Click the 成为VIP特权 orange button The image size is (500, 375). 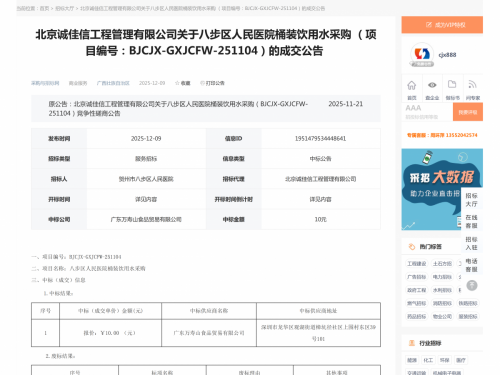pyautogui.click(x=442, y=25)
